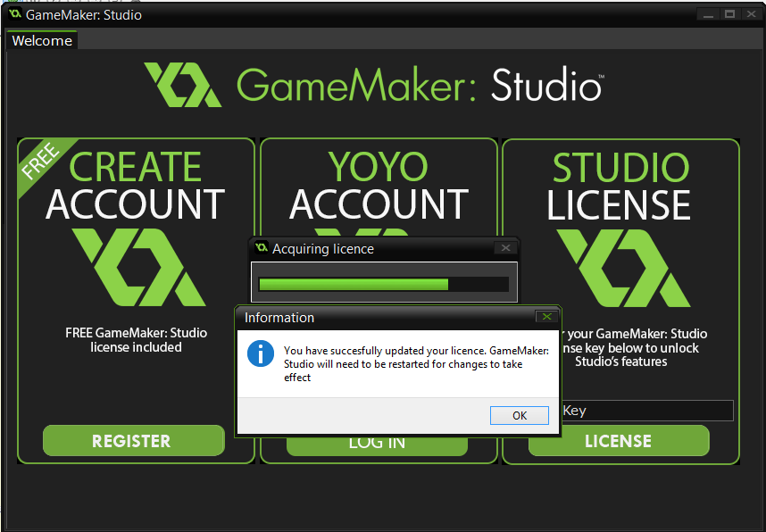Click the Acquiring licence progress bar
Image resolution: width=766 pixels, height=532 pixels.
click(x=384, y=285)
